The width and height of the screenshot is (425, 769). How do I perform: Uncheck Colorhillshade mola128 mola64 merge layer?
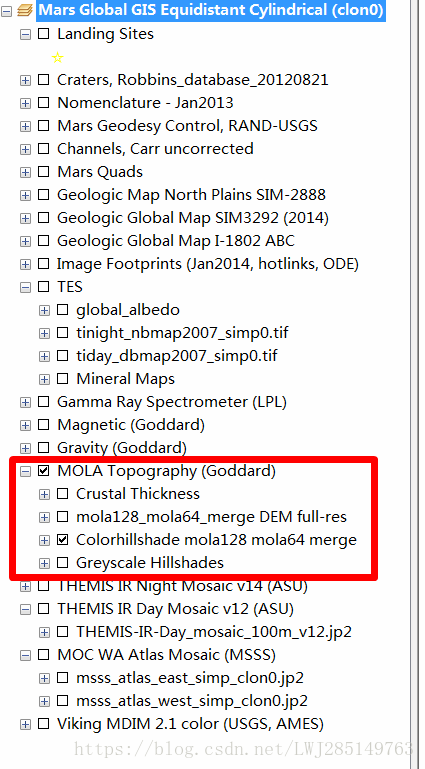click(62, 541)
